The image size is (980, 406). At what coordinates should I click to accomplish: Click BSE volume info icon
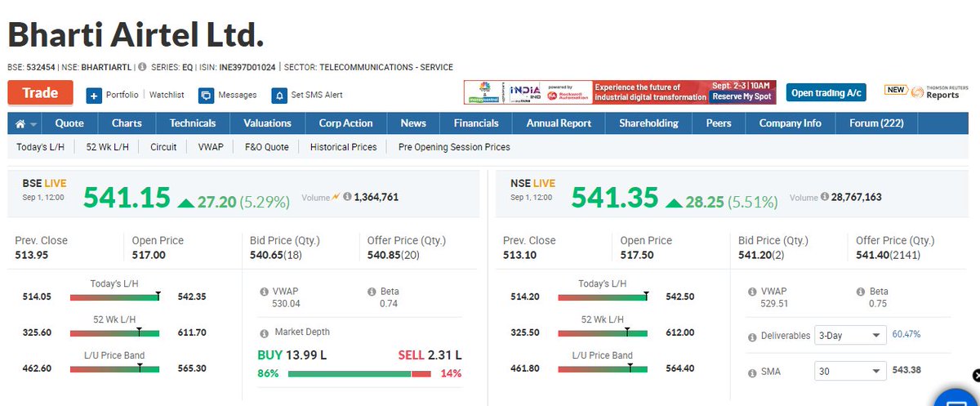347,197
